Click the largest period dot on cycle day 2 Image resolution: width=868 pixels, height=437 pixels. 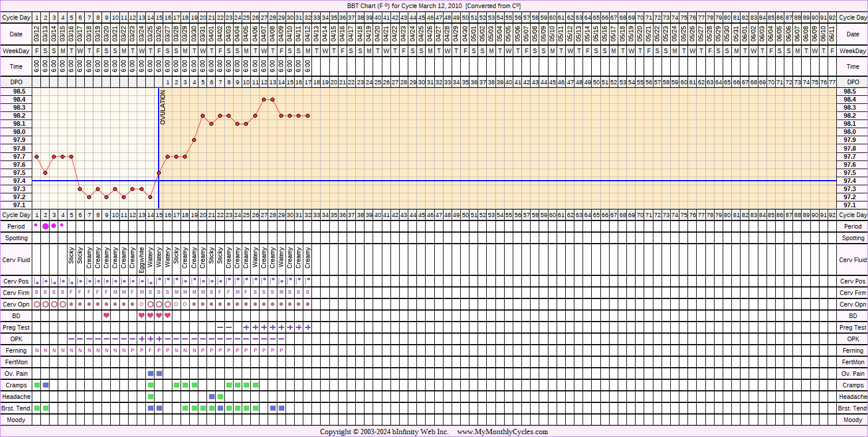tap(46, 226)
